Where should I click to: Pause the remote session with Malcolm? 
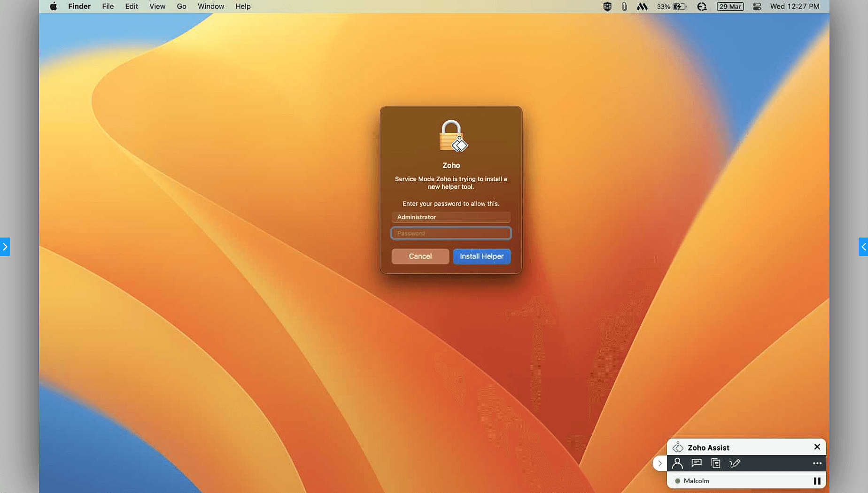pos(817,480)
